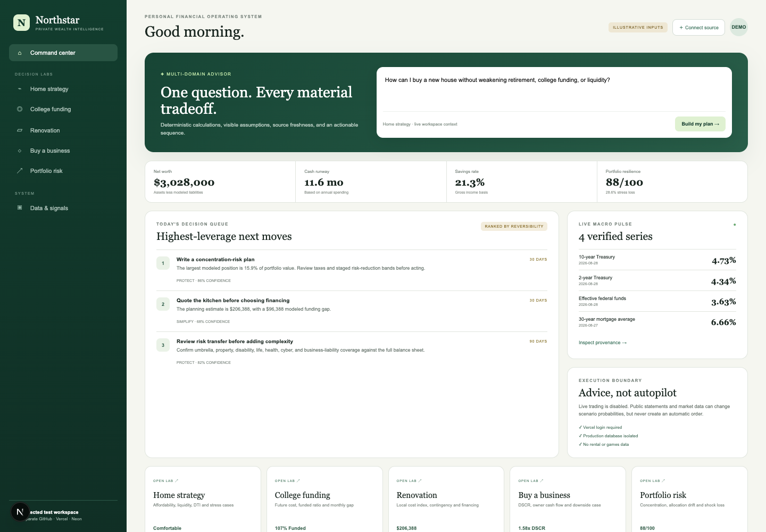
Task: Click the Savings rate value 21.3%
Action: tap(470, 182)
